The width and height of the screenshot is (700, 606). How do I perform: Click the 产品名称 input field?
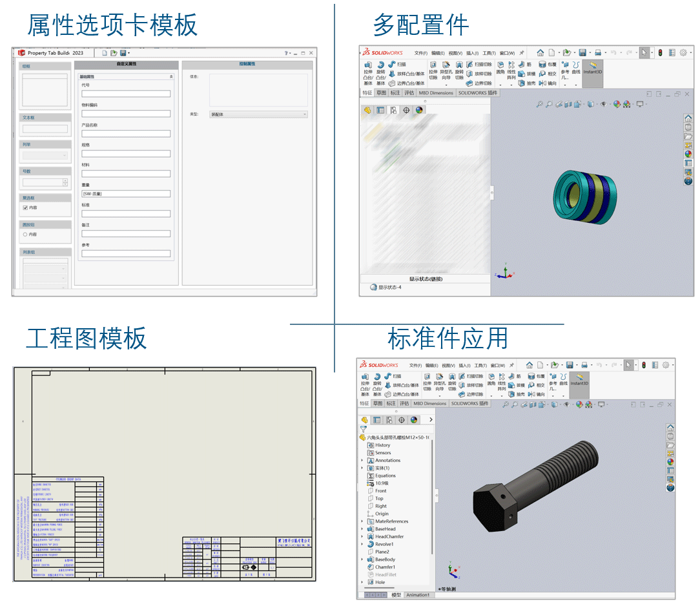126,134
